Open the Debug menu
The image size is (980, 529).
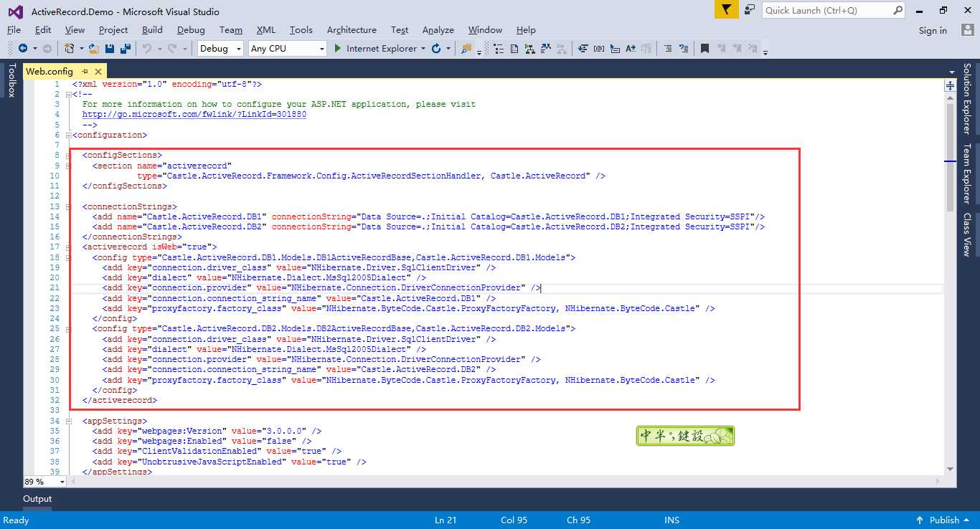coord(191,30)
